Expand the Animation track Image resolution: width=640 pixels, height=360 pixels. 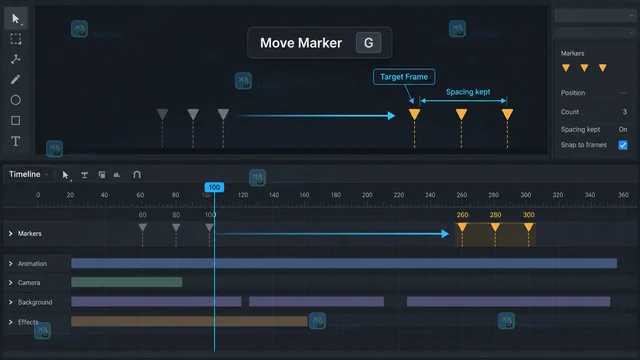11,264
